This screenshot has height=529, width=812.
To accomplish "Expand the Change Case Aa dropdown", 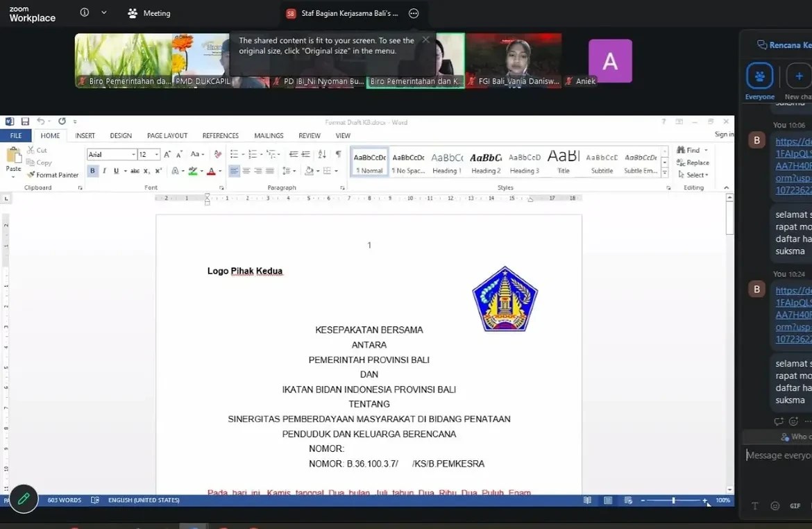I will (197, 154).
